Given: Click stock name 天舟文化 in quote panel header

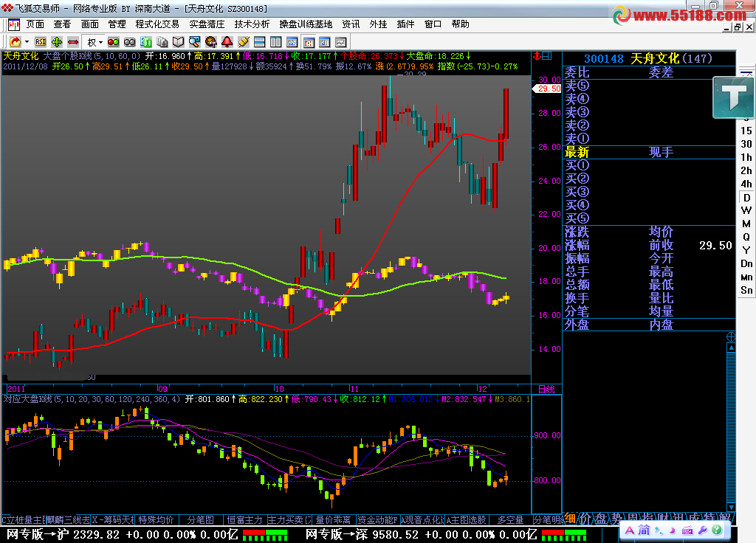Looking at the screenshot, I should (x=655, y=59).
